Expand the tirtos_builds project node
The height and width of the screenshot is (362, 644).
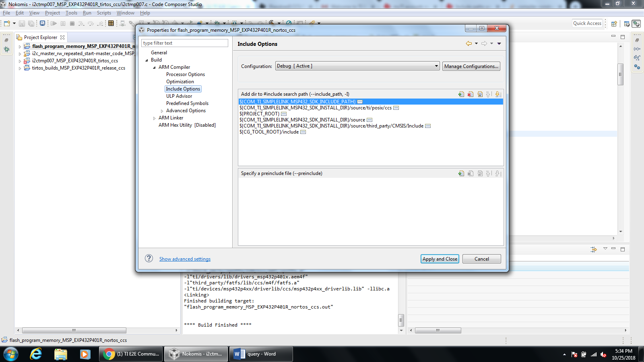[20, 68]
